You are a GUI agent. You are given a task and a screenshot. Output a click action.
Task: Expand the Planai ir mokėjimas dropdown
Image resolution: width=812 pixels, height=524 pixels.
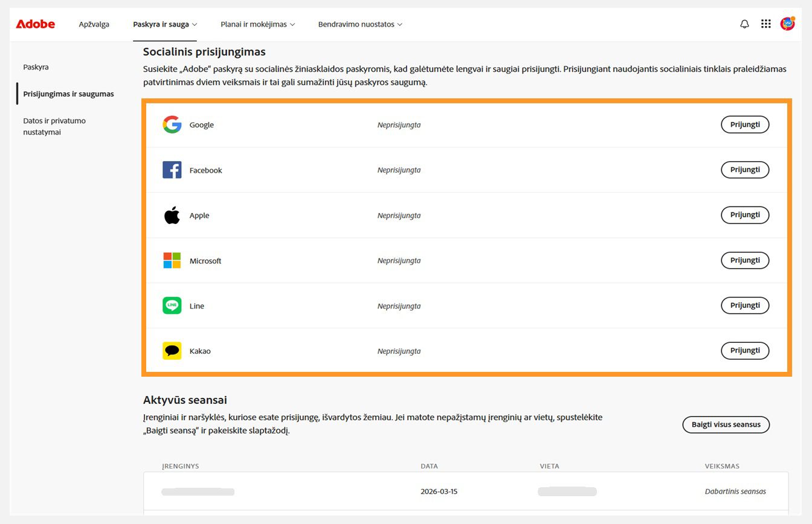tap(258, 24)
